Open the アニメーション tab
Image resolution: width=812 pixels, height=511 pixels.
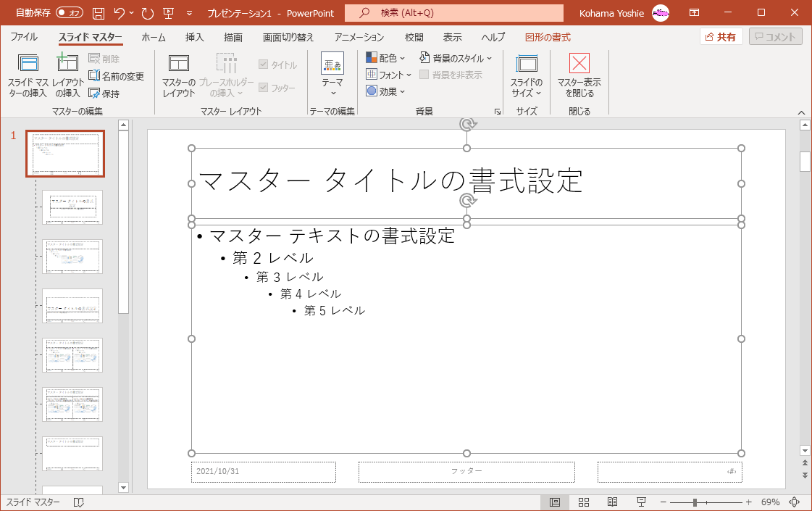point(359,37)
